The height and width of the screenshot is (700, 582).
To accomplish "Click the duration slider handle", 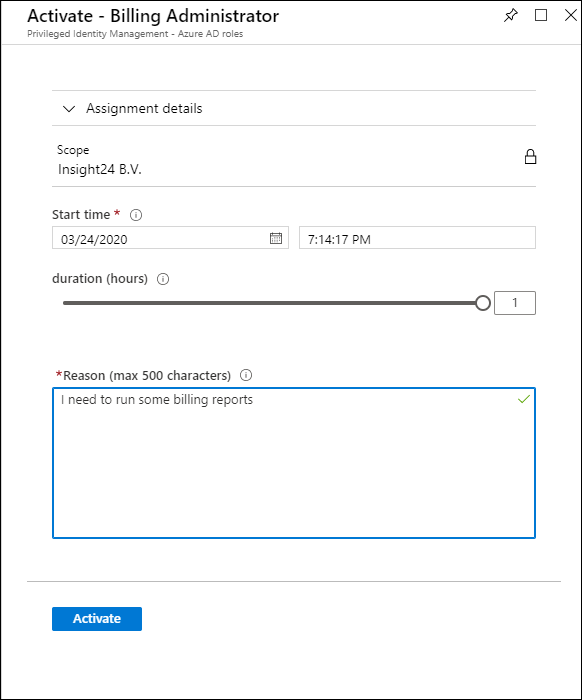I will pos(482,303).
